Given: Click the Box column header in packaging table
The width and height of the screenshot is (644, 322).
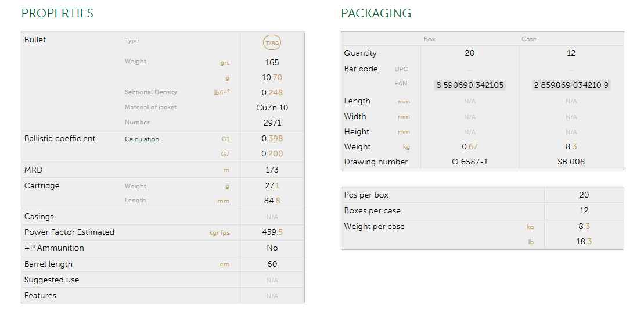Looking at the screenshot, I should click(x=430, y=39).
